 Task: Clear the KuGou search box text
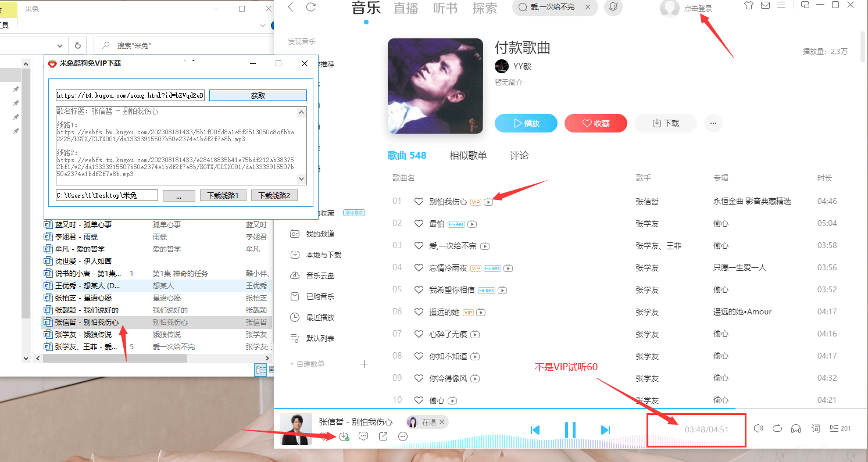coord(588,7)
